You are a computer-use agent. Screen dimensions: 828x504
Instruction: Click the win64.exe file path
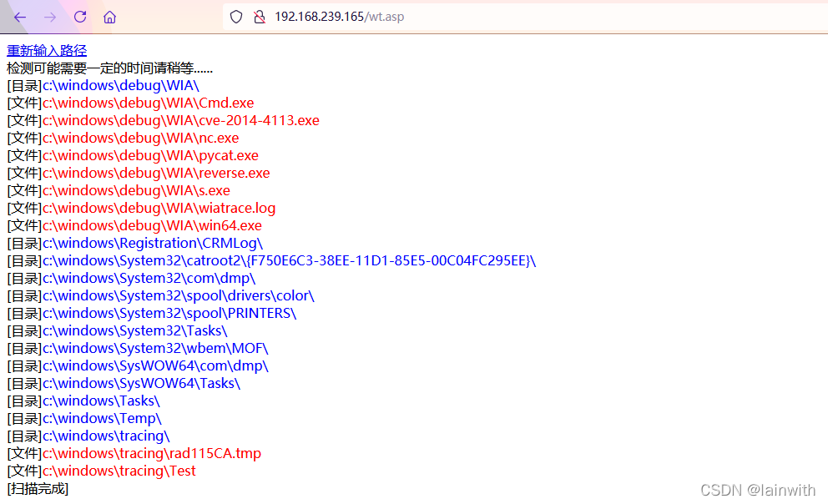(x=152, y=225)
